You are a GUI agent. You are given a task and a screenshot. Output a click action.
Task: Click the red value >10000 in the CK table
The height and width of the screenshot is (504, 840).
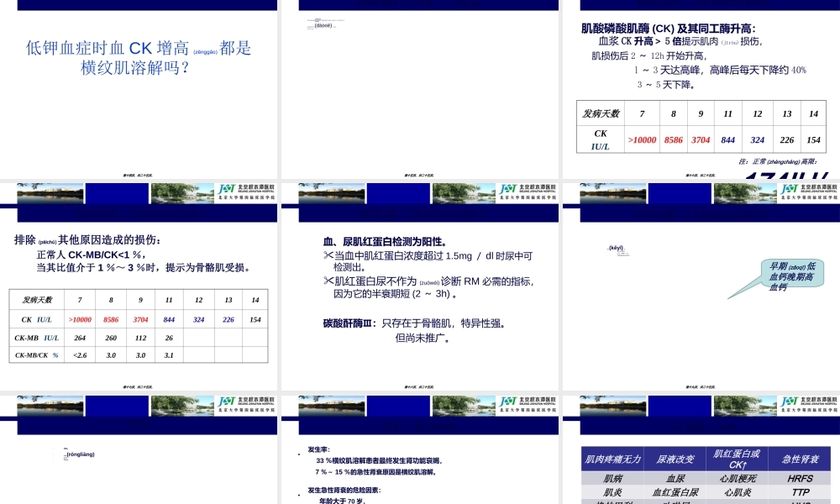pos(641,139)
